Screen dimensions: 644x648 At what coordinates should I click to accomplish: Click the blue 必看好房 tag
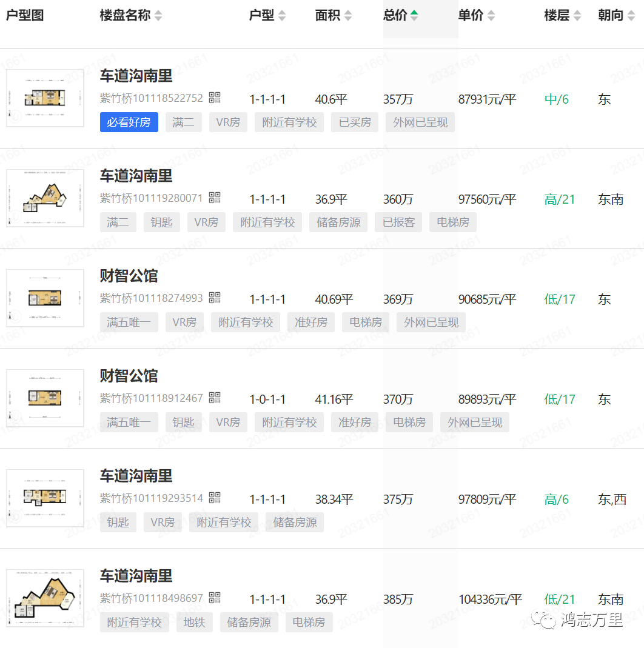[129, 122]
